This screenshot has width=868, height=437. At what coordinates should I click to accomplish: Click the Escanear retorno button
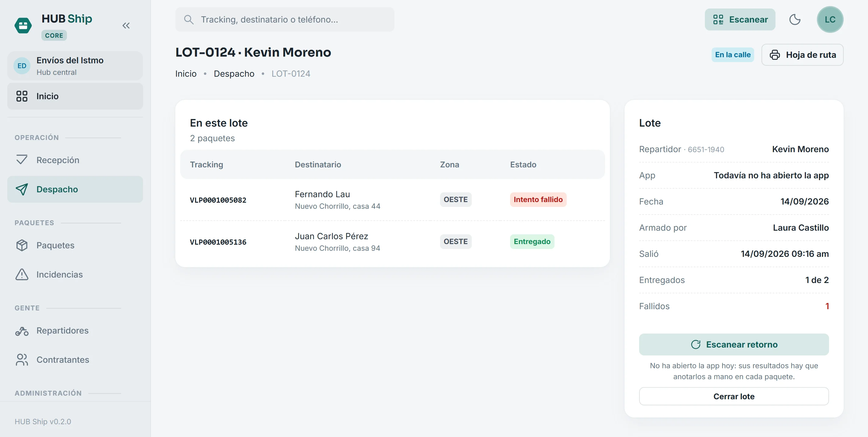coord(734,345)
